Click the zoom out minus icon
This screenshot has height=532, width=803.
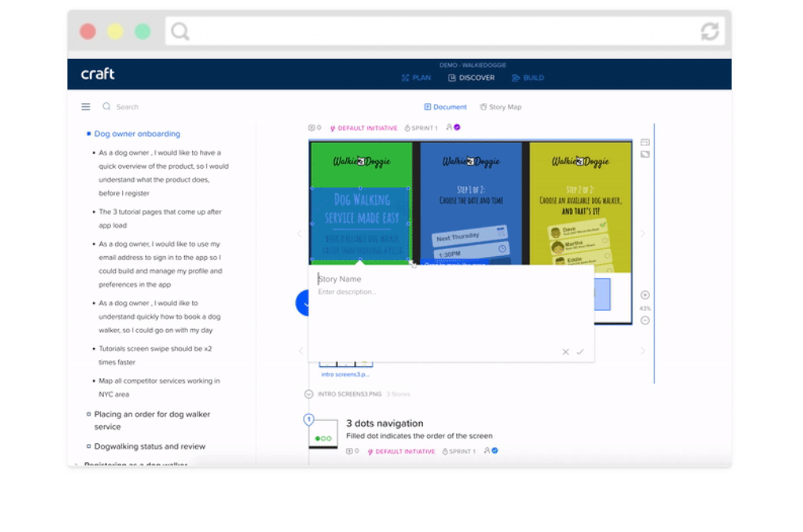645,320
